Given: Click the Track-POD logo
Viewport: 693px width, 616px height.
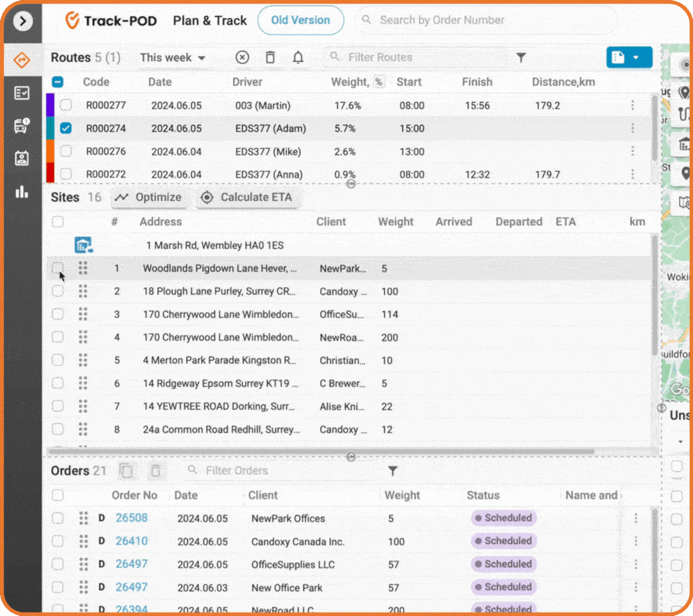Looking at the screenshot, I should [111, 21].
